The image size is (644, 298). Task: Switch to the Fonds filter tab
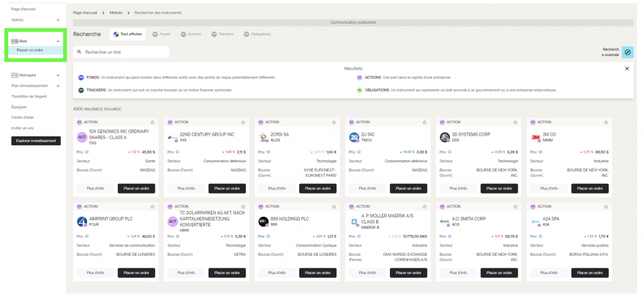coord(162,34)
